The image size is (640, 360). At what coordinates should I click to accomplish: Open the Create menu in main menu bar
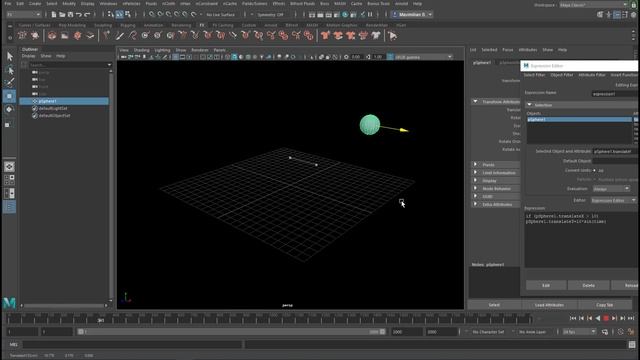tap(35, 4)
